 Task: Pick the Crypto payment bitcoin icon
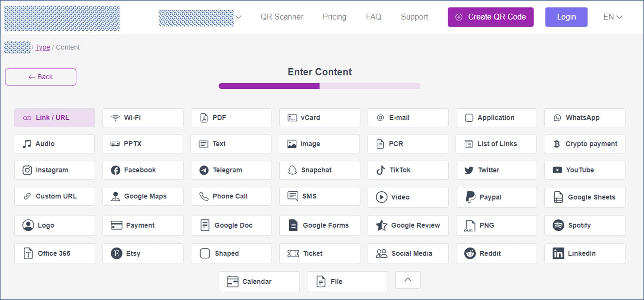(557, 144)
